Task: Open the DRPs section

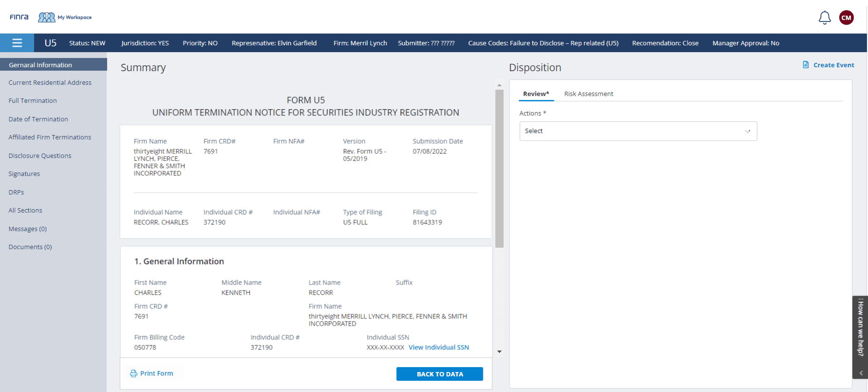Action: point(16,192)
